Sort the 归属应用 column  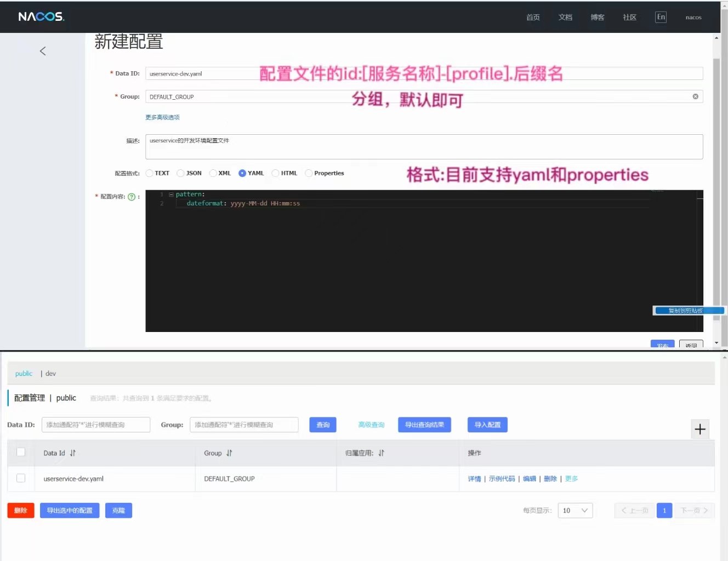pos(380,453)
